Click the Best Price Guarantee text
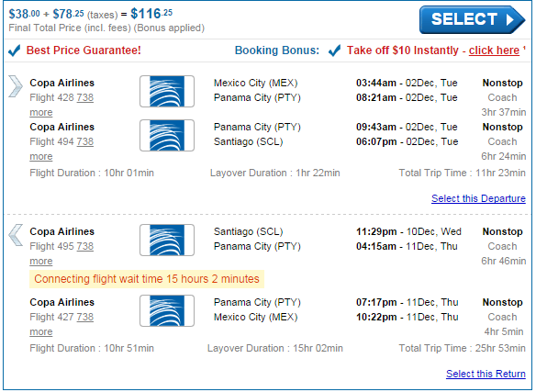Screen dimensions: 536x392 tap(84, 50)
